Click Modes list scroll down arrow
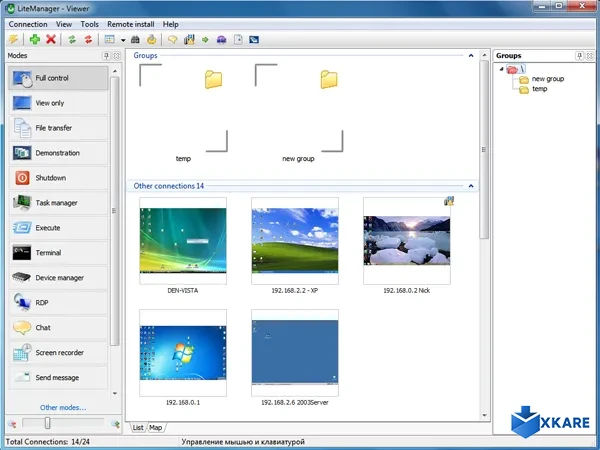The image size is (600, 450). (x=115, y=393)
